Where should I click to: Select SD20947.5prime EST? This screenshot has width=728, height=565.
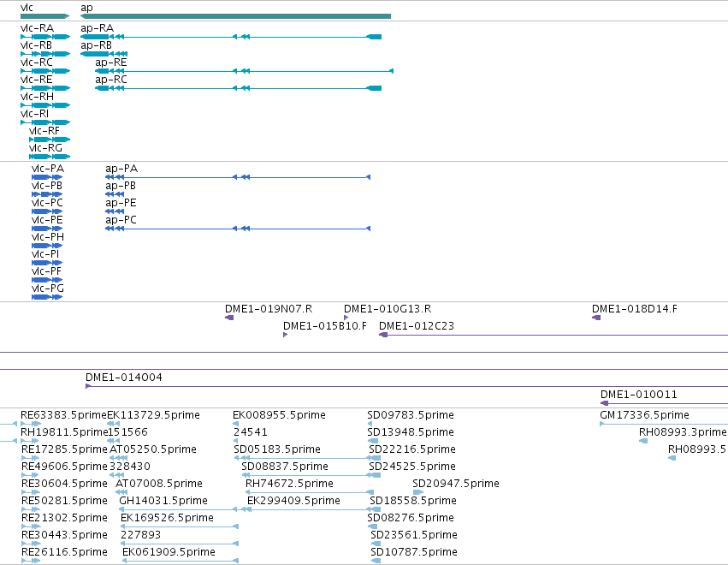417,492
